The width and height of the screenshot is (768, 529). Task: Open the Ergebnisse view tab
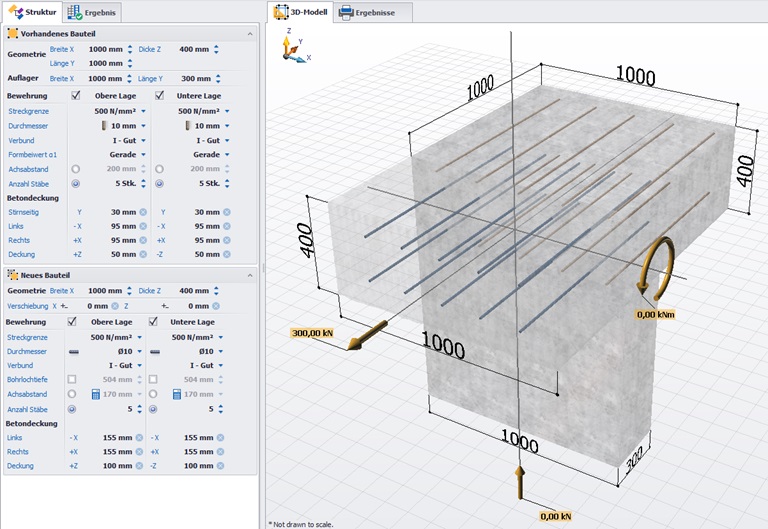[x=367, y=12]
